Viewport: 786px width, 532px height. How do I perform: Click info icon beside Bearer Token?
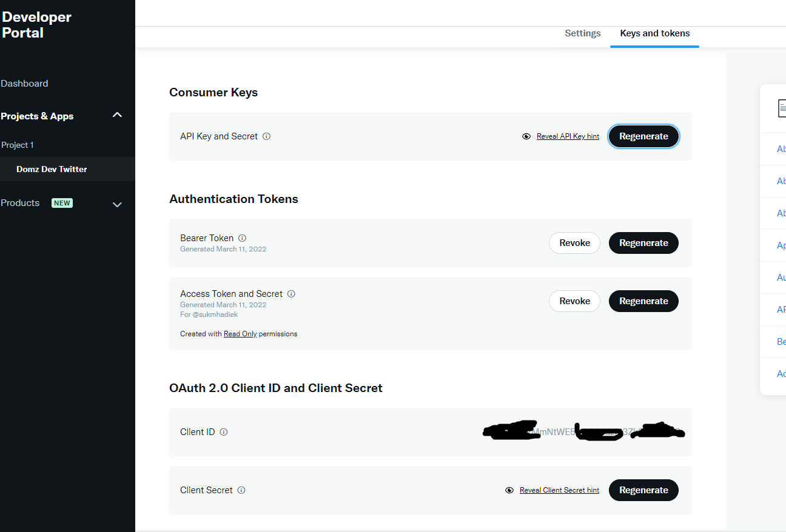coord(242,238)
